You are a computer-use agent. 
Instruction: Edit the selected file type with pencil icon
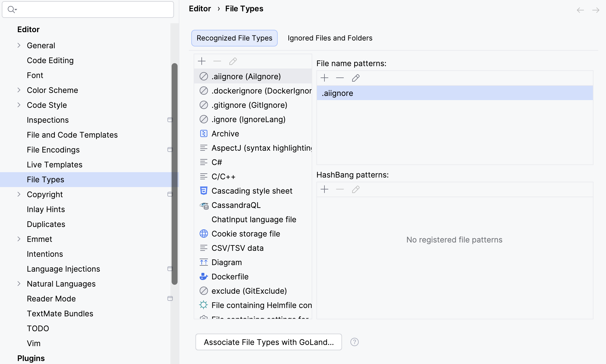[233, 61]
